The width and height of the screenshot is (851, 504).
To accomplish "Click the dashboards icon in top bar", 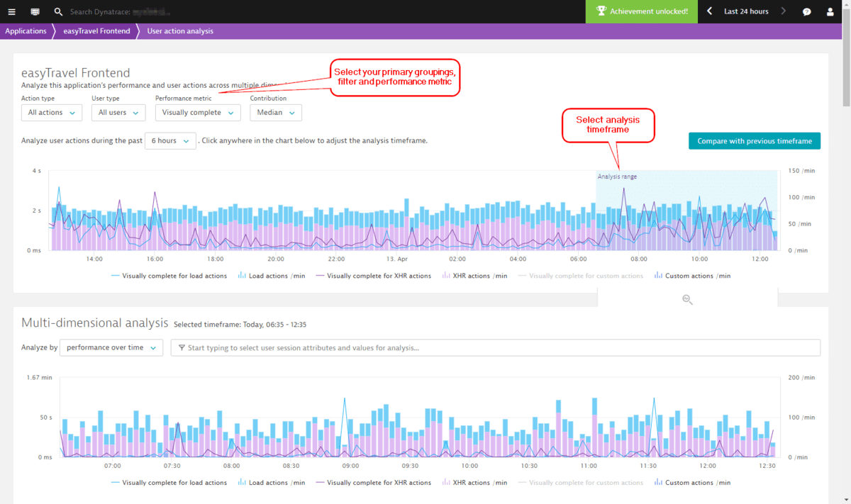I will click(34, 11).
